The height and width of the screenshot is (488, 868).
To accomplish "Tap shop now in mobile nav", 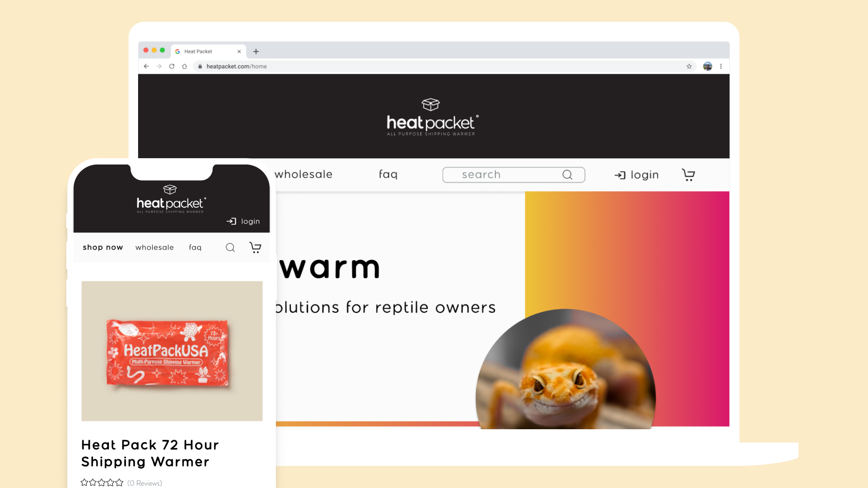I will (x=103, y=247).
